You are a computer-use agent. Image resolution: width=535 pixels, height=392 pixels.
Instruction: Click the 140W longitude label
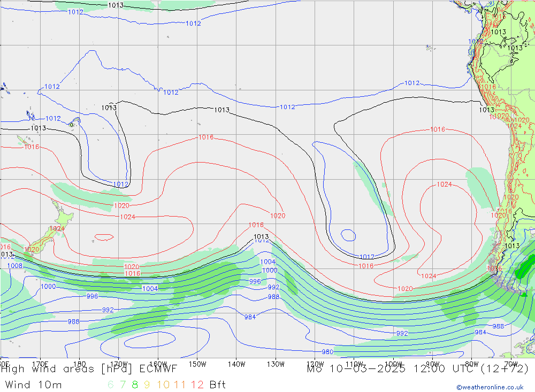click(236, 364)
